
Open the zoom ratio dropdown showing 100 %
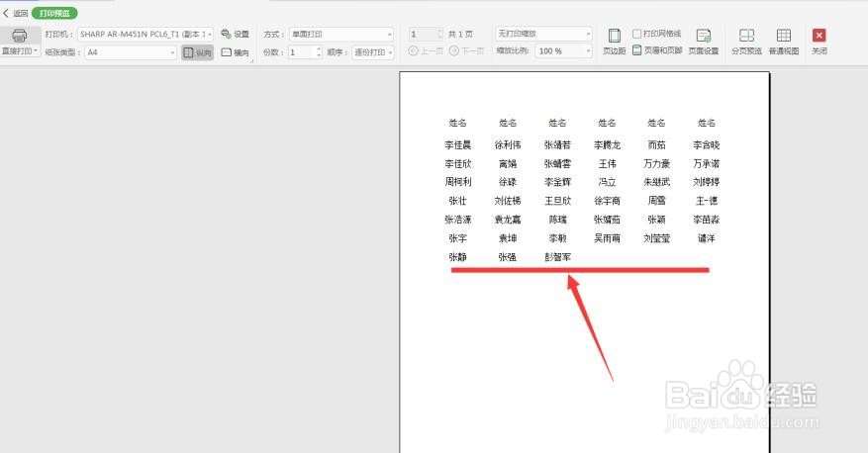[564, 50]
